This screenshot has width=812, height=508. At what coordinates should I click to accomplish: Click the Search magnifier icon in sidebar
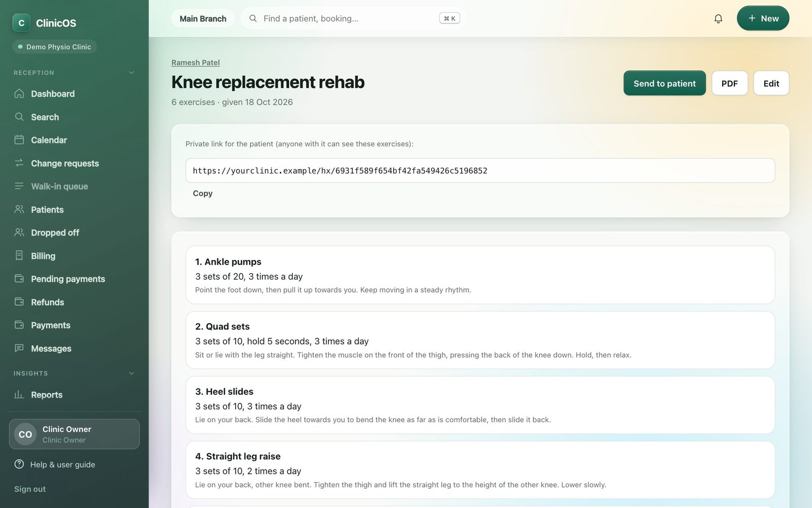tap(19, 117)
